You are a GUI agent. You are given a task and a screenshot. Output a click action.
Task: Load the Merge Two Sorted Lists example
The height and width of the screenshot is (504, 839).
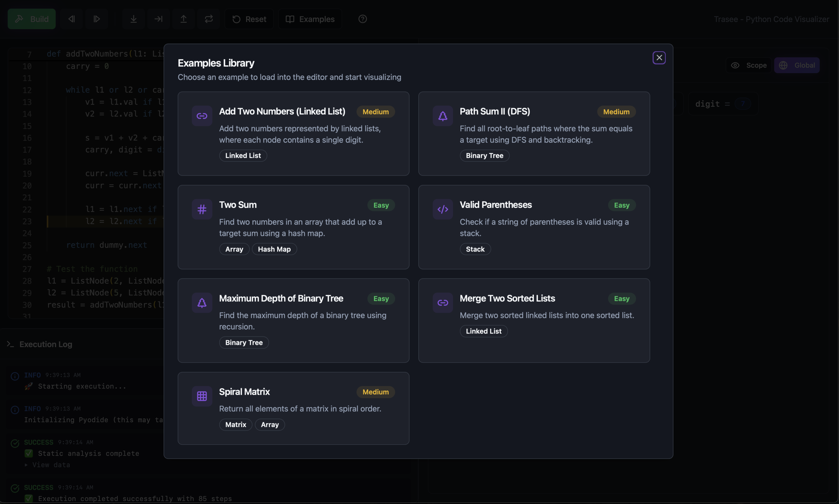534,320
